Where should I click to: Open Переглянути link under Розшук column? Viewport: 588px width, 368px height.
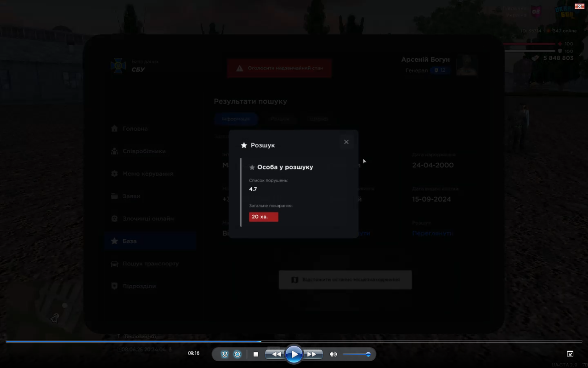point(433,233)
